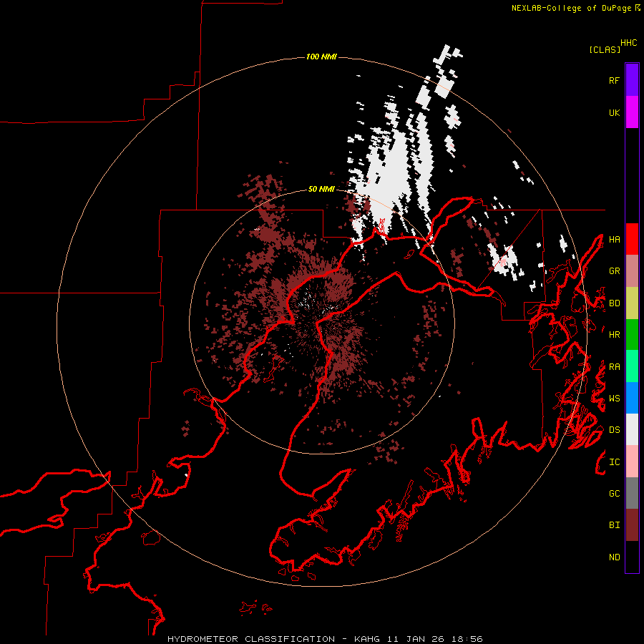
Task: Click the light pink IC legend swatch
Action: pyautogui.click(x=632, y=462)
